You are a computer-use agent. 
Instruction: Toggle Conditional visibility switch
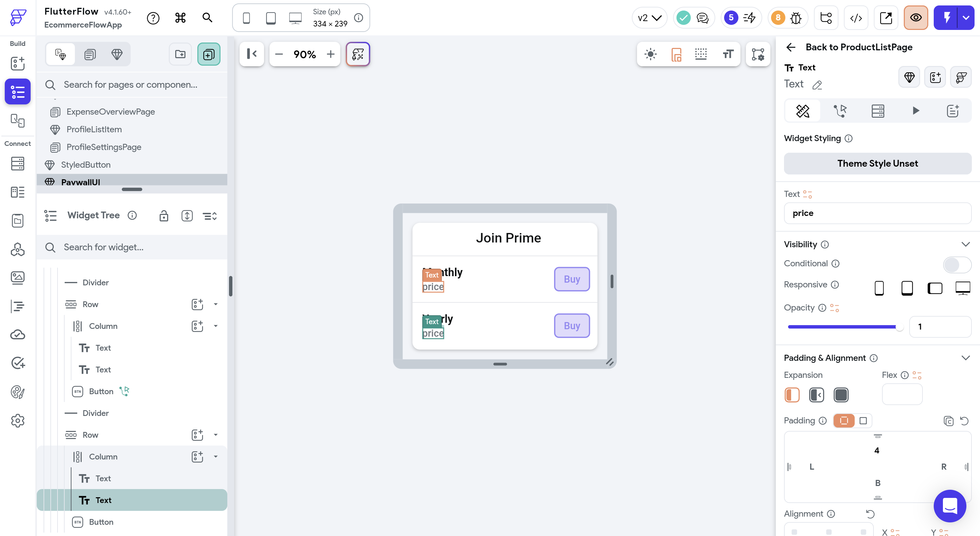point(957,265)
